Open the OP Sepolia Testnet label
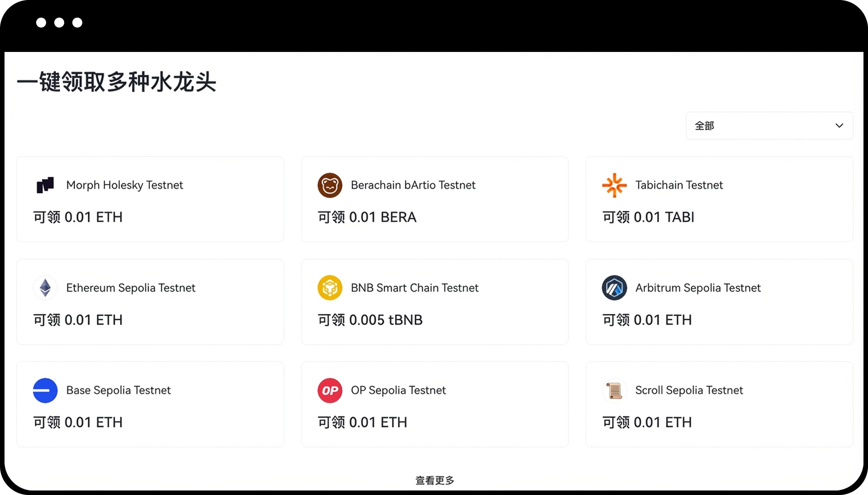Image resolution: width=868 pixels, height=495 pixels. click(x=398, y=390)
